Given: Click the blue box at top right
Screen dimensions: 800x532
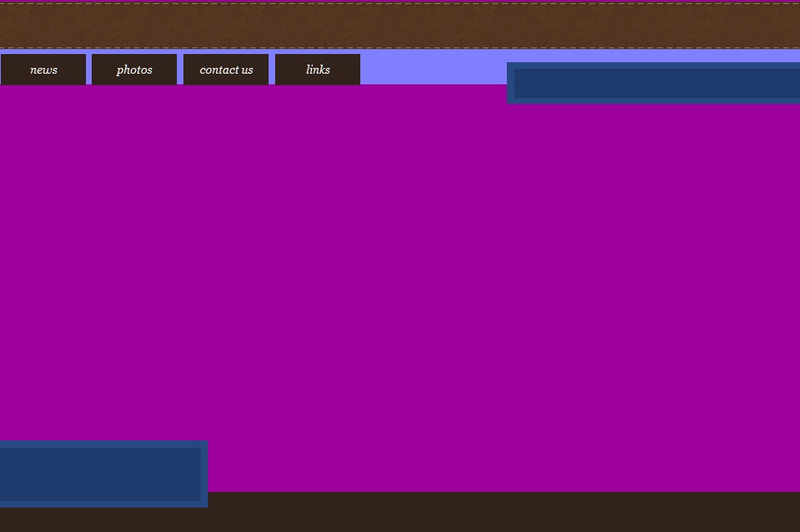Looking at the screenshot, I should click(655, 83).
